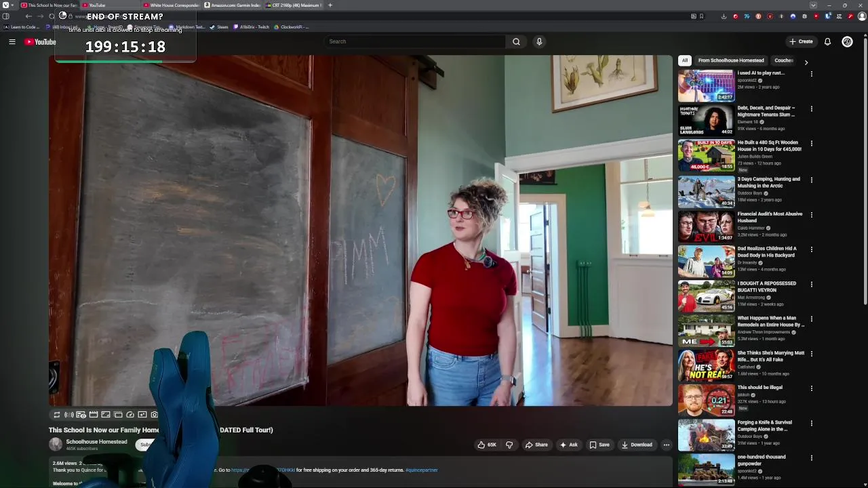
Task: Open the ClockworkPi bookmark
Action: tap(292, 27)
